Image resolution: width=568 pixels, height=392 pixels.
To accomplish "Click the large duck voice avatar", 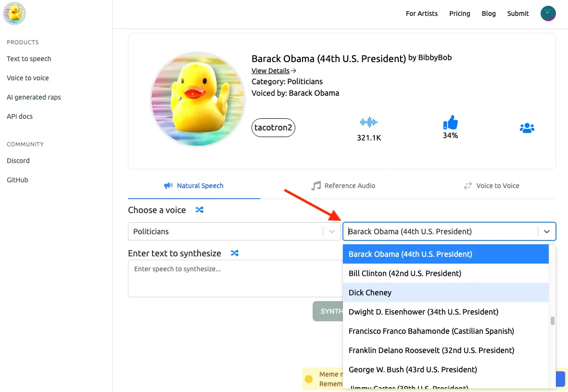I will coord(197,99).
